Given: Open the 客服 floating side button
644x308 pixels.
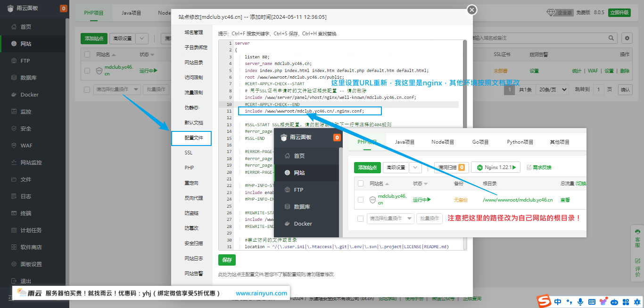Looking at the screenshot, I should 637,239.
